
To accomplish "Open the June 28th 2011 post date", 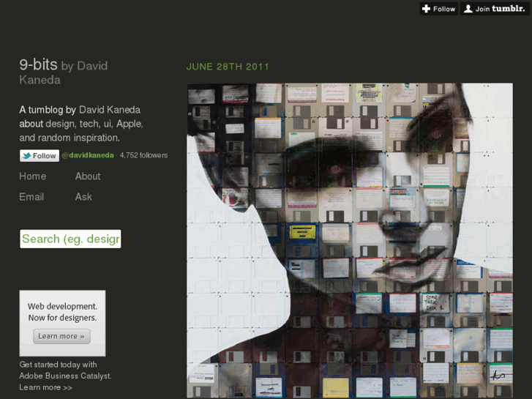I will tap(228, 67).
